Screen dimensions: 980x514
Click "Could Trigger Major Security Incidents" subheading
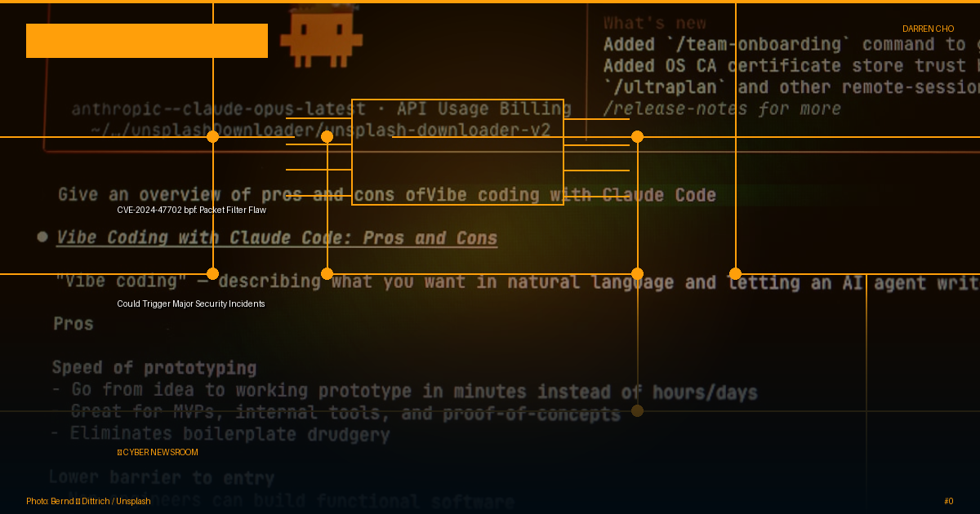click(x=191, y=304)
